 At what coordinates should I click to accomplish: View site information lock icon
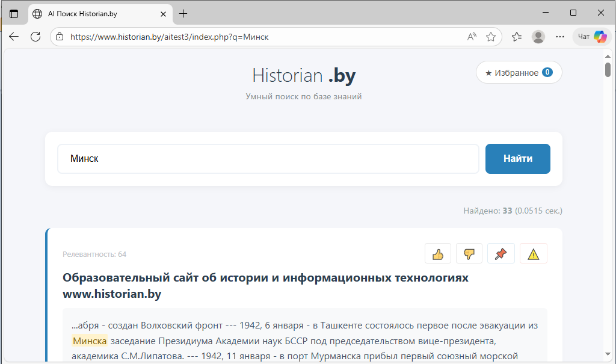(x=59, y=37)
